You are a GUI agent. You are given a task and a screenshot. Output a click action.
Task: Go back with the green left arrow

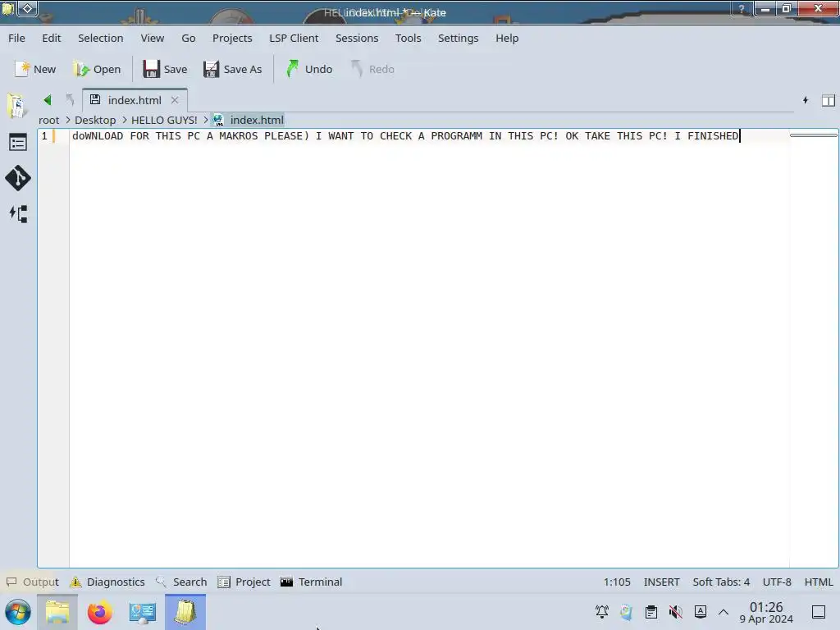pyautogui.click(x=48, y=99)
